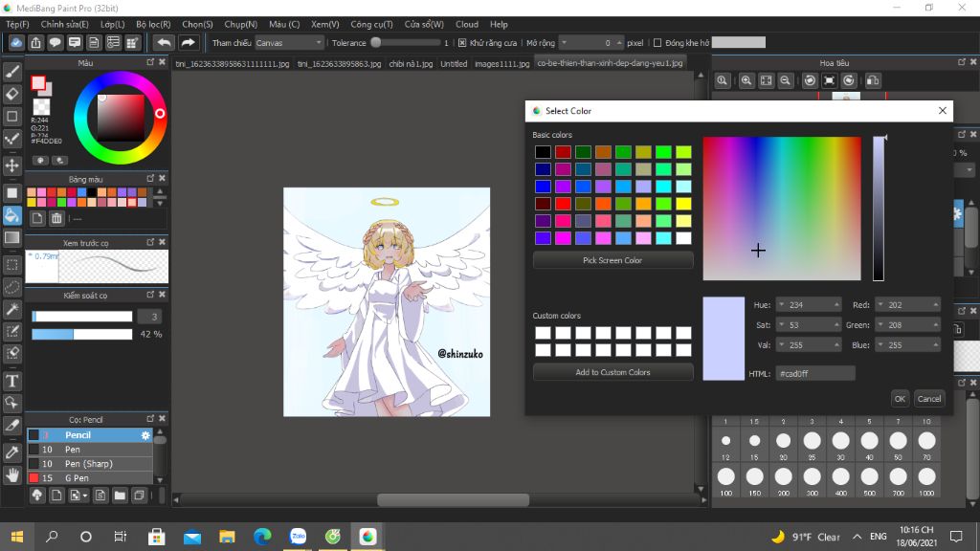Viewport: 980px width, 551px height.
Task: Close the Màu color panel
Action: pos(162,62)
